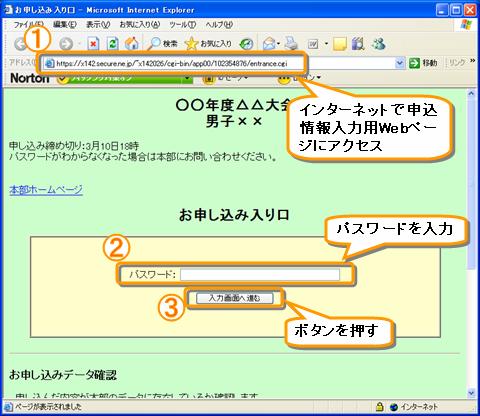480x416 pixels.
Task: Click the Mail envelope icon
Action: point(269,44)
